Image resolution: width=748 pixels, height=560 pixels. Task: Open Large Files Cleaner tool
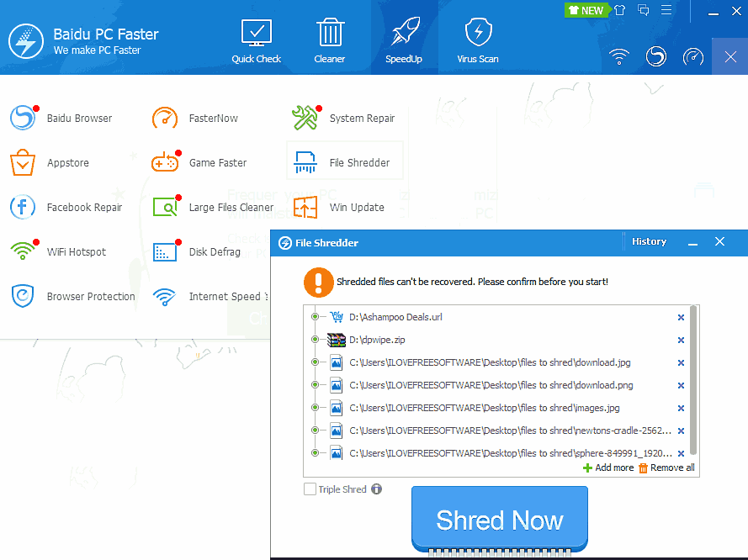point(213,208)
